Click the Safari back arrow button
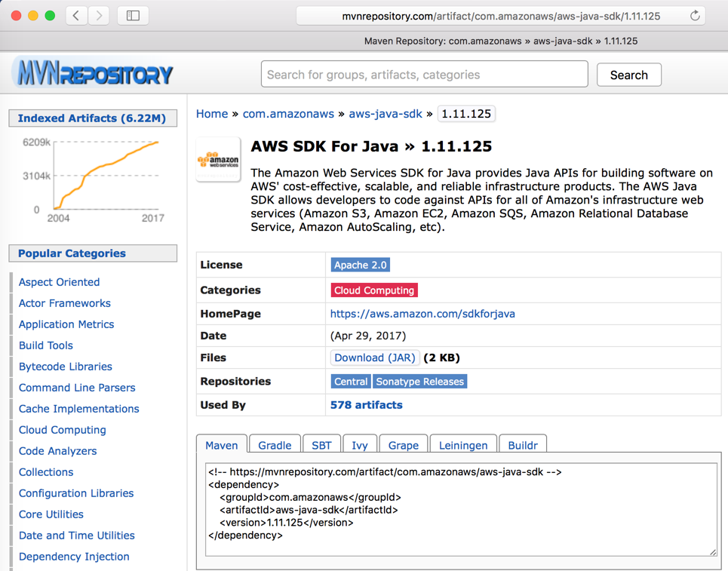The height and width of the screenshot is (571, 728). pyautogui.click(x=76, y=16)
